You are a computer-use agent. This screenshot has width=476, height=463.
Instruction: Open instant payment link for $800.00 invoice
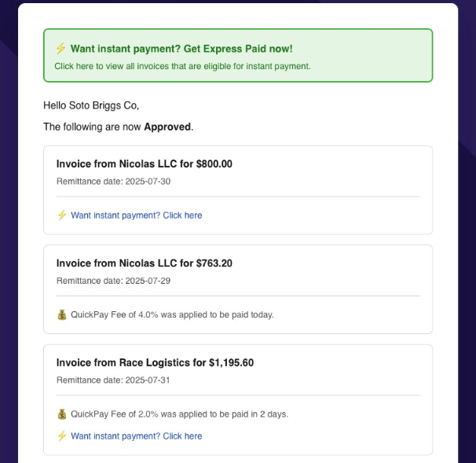pos(136,215)
